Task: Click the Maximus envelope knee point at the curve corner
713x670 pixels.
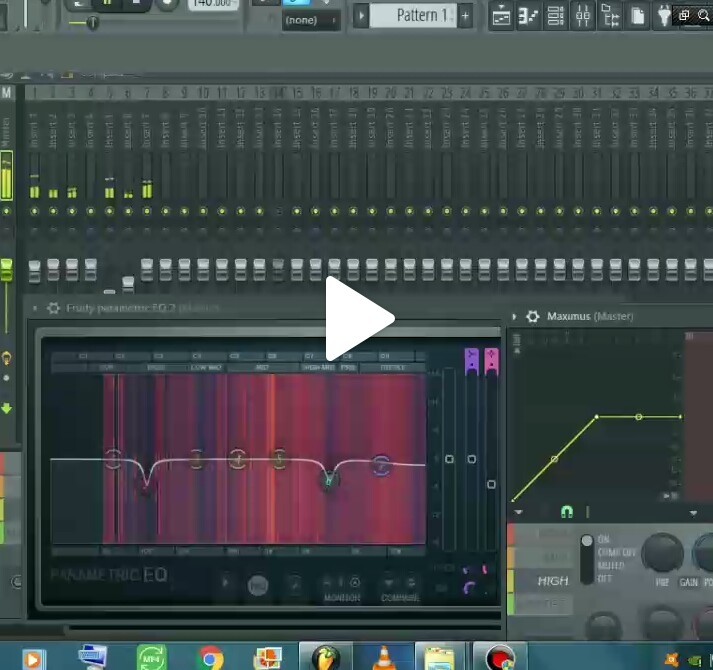Action: click(597, 417)
